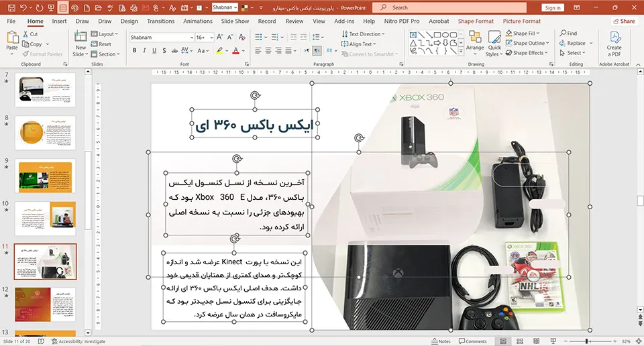Screen dimensions: 644x346
Task: Click the title bar Search box
Action: pyautogui.click(x=449, y=7)
